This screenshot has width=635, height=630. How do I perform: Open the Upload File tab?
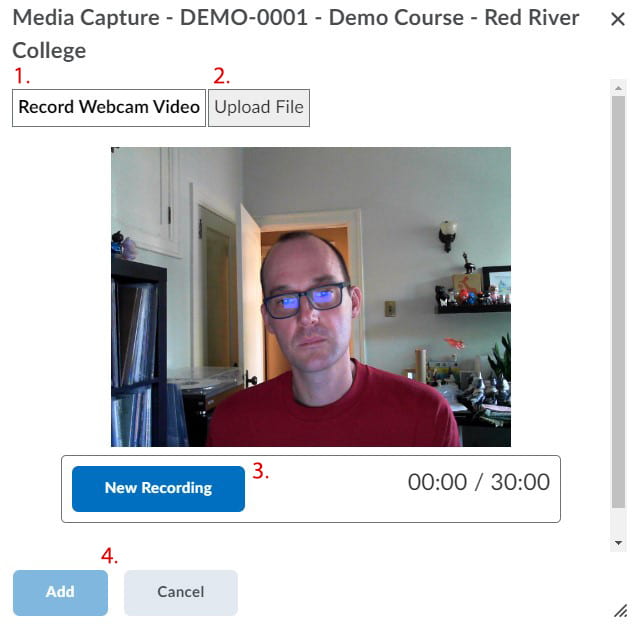pyautogui.click(x=259, y=107)
